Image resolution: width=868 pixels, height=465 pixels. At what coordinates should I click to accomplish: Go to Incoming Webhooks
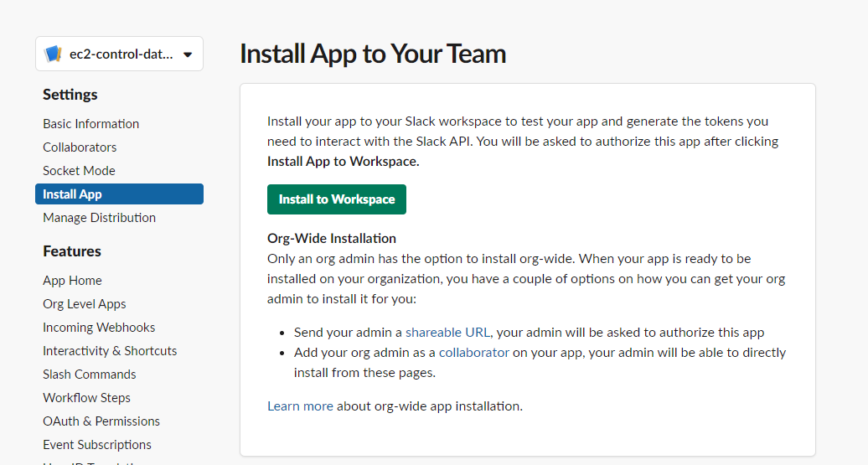point(99,328)
